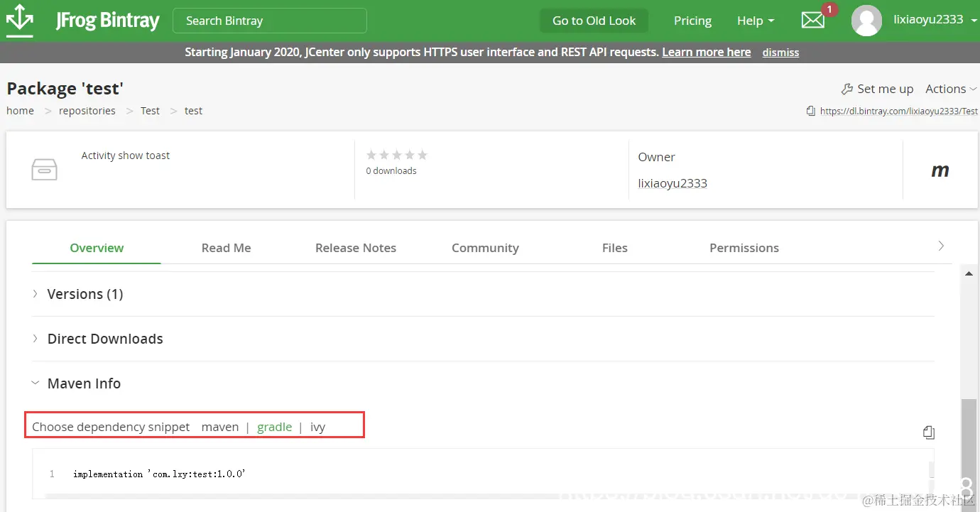The image size is (980, 512).
Task: Click the '0 downloads' text
Action: (391, 171)
